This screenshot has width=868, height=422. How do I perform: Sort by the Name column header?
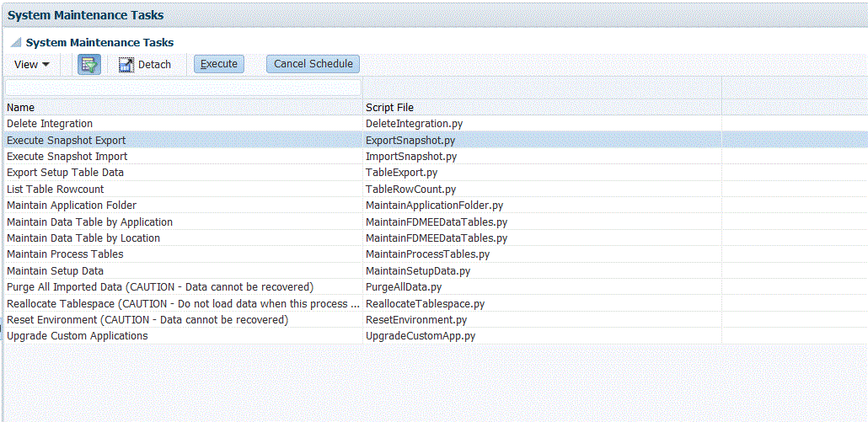21,107
